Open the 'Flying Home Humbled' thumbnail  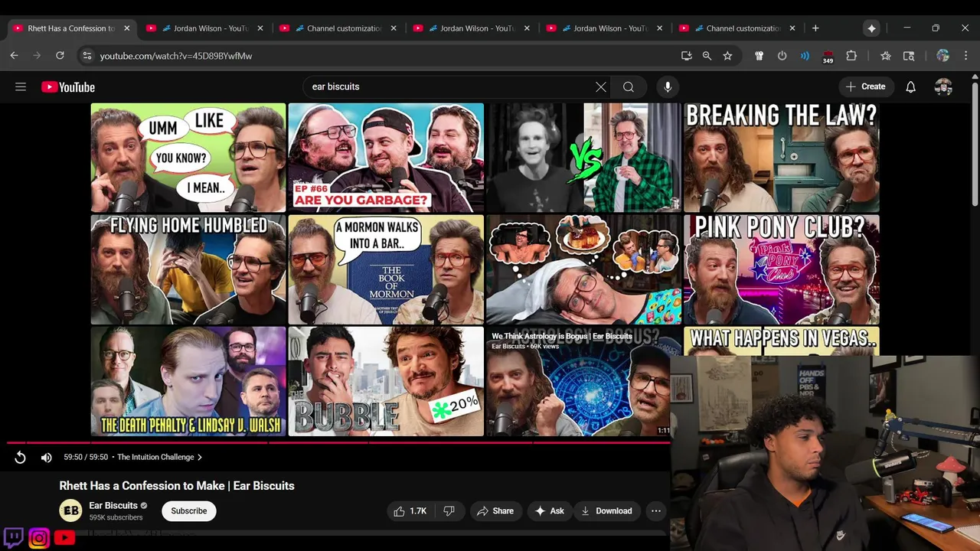188,269
